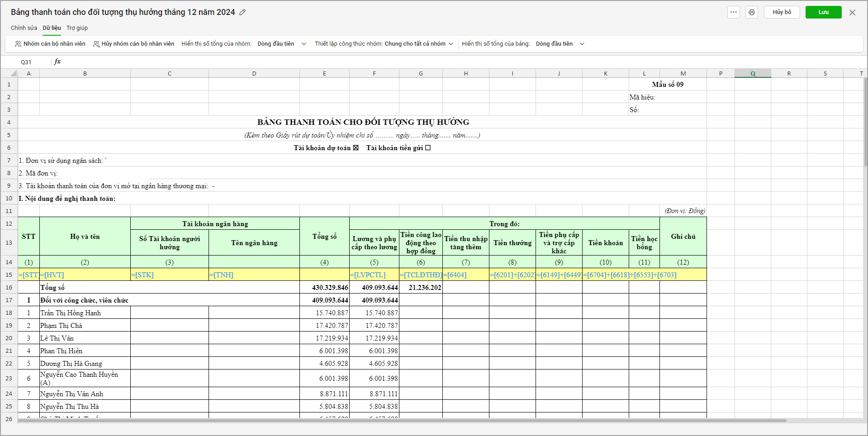The height and width of the screenshot is (436, 868).
Task: Click the fx formula icon
Action: click(57, 62)
